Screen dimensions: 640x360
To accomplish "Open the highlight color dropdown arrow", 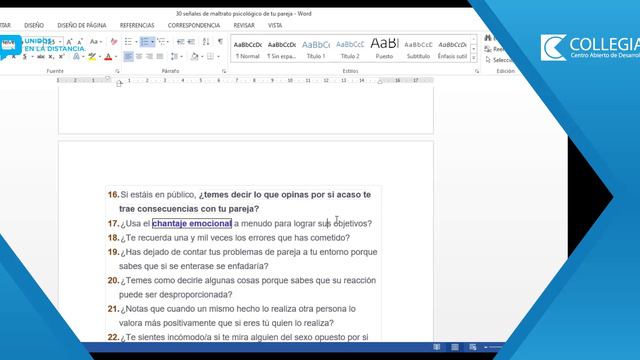I will 100,57.
